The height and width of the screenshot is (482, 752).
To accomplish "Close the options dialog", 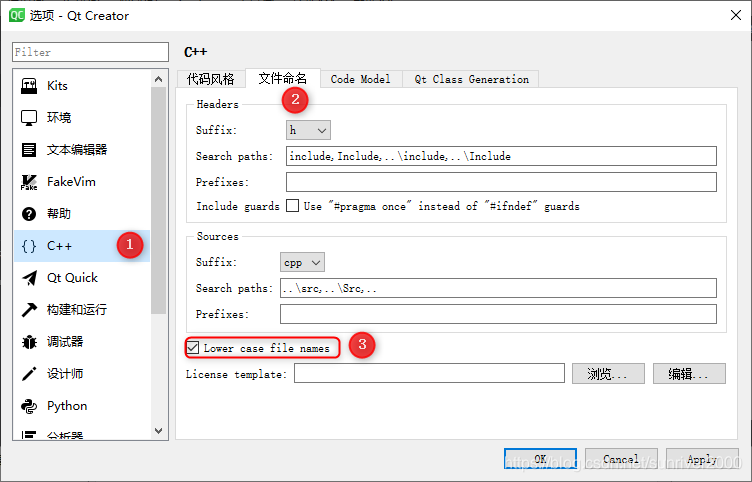I will point(736,15).
